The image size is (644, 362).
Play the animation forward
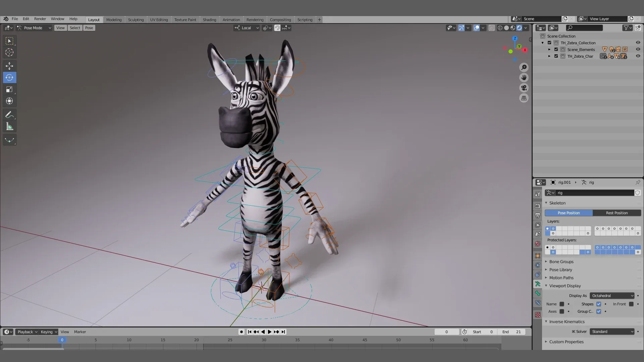click(x=270, y=332)
